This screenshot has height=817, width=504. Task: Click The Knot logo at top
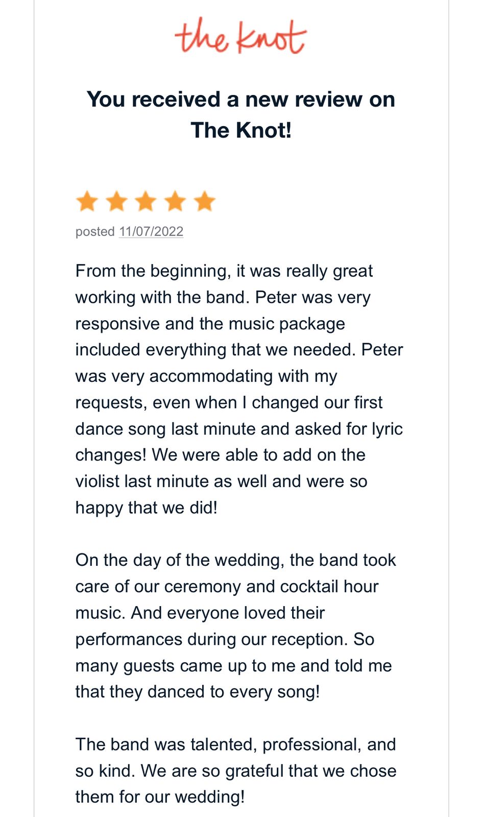coord(241,36)
